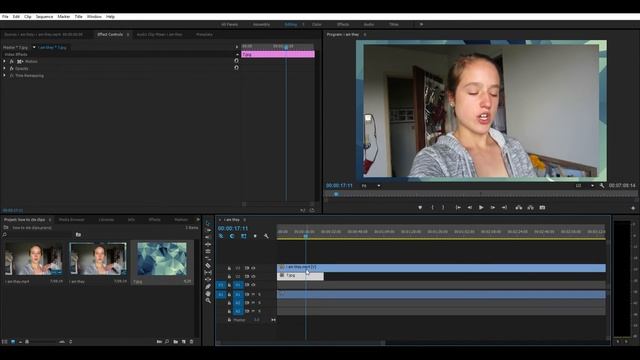Open the Clip menu
Screen dimensions: 640x360
tap(28, 17)
